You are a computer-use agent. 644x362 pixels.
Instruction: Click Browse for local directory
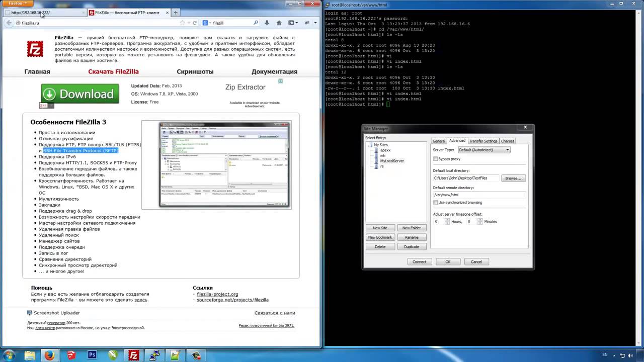click(x=513, y=178)
